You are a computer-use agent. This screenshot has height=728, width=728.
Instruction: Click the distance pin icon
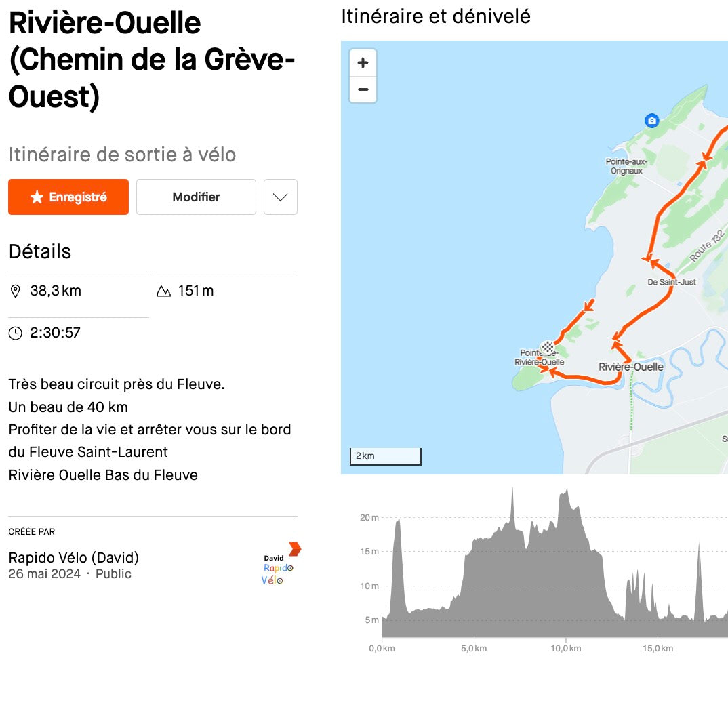15,291
